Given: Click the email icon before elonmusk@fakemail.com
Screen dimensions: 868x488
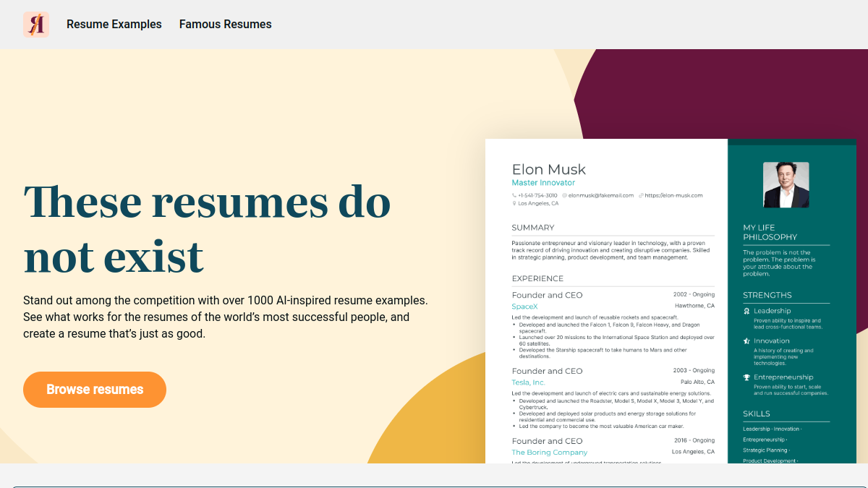Looking at the screenshot, I should [x=564, y=195].
